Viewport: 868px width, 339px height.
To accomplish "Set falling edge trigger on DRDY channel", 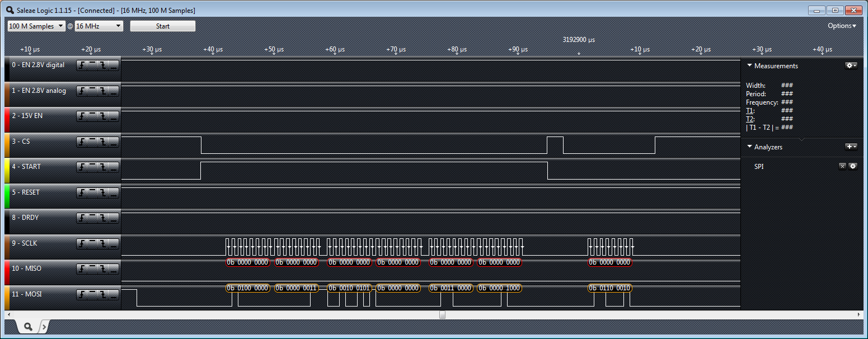I will click(x=103, y=218).
